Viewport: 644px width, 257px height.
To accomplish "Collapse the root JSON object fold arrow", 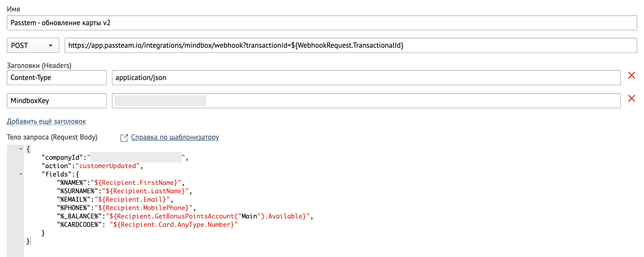I will pos(21,149).
